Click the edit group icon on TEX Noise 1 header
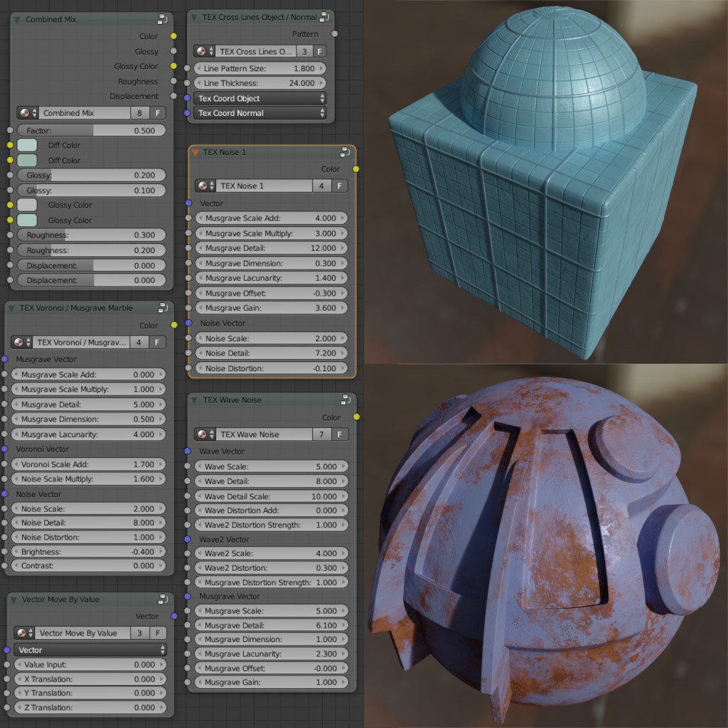 (x=346, y=151)
